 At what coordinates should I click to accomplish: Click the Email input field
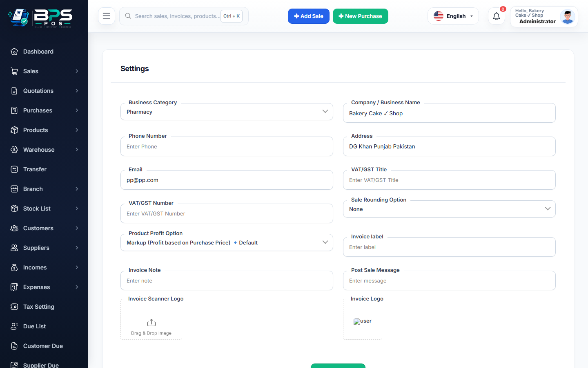coord(227,180)
